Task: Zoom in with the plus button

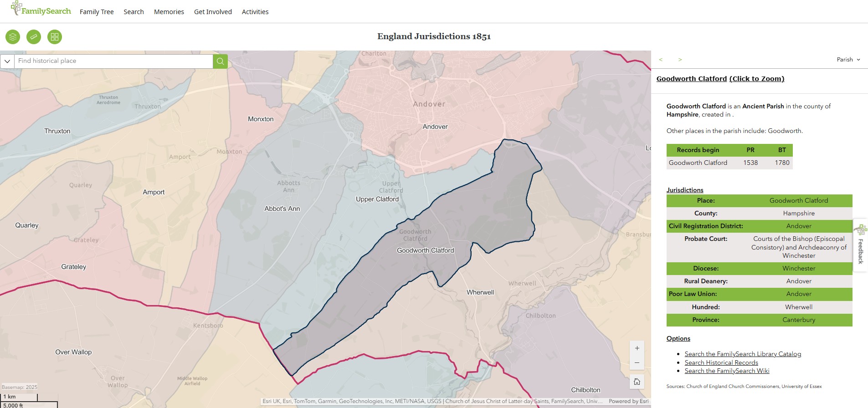Action: click(x=637, y=348)
